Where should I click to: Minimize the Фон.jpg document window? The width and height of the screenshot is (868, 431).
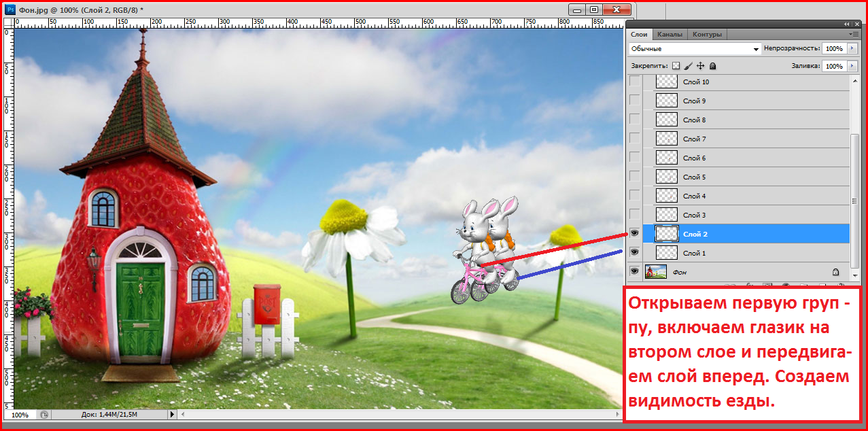click(x=578, y=9)
